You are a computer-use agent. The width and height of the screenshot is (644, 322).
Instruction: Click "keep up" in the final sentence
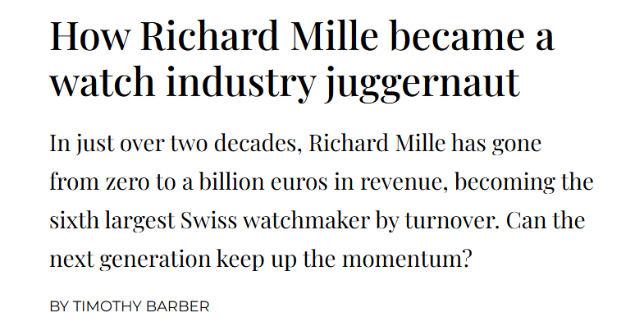(257, 260)
